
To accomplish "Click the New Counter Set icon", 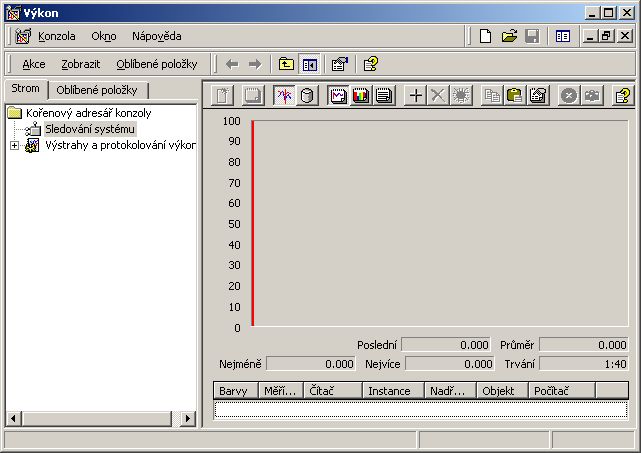I will tap(223, 96).
